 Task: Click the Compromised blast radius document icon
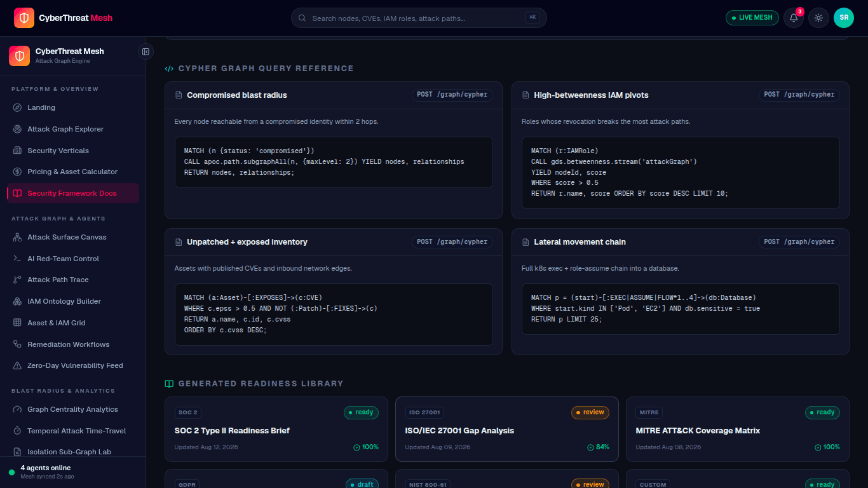coord(179,95)
